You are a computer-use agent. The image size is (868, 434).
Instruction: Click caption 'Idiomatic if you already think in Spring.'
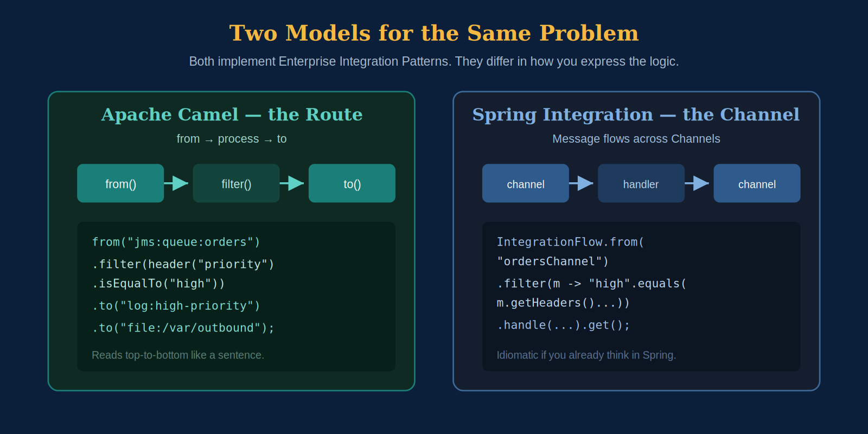[x=586, y=355]
